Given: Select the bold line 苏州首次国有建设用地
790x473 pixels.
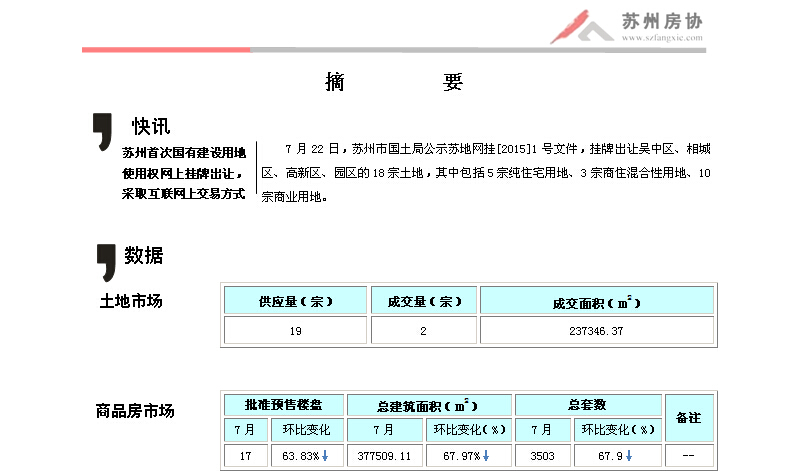Looking at the screenshot, I should coord(184,153).
